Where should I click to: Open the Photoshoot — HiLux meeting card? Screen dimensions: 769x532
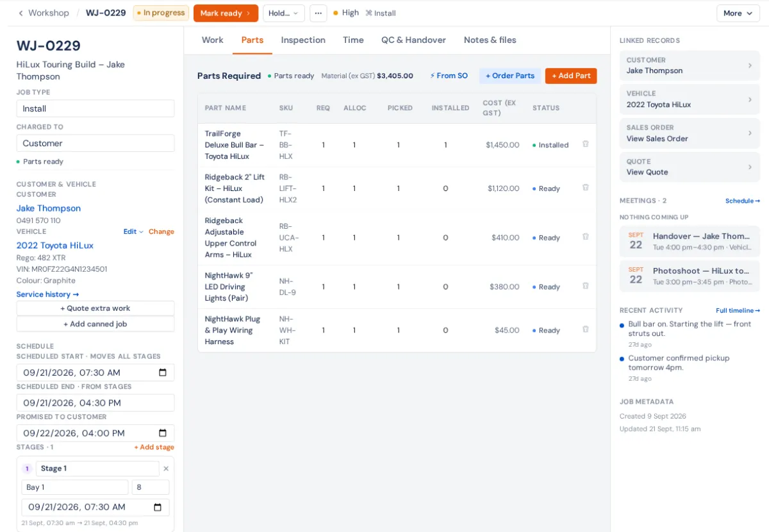(690, 276)
